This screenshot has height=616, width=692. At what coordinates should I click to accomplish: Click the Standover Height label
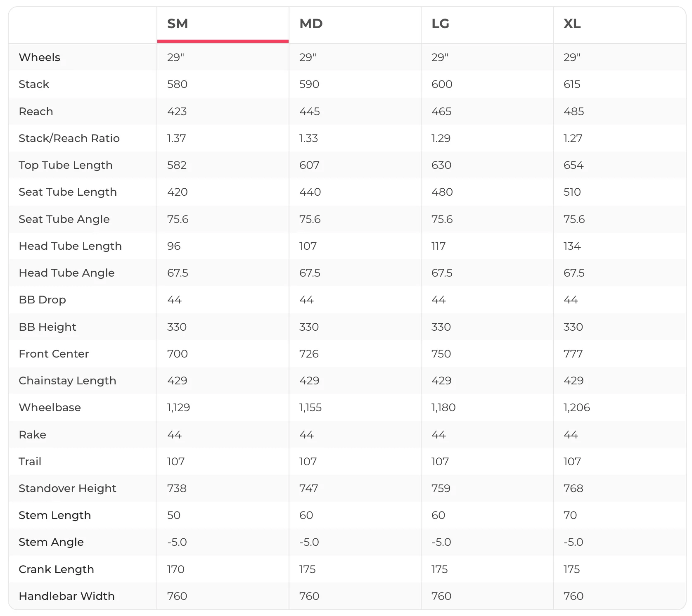(67, 488)
